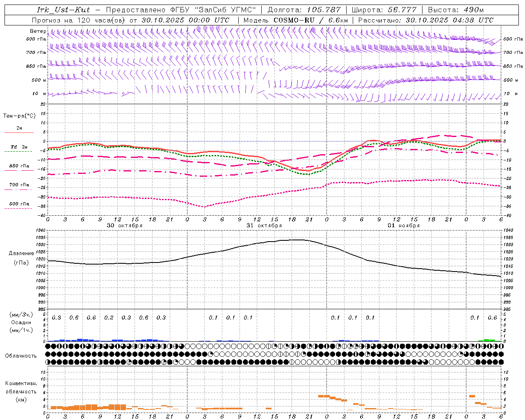Click dashed line sample under 'Td 2м'
This screenshot has width=525, height=420.
click(18, 151)
